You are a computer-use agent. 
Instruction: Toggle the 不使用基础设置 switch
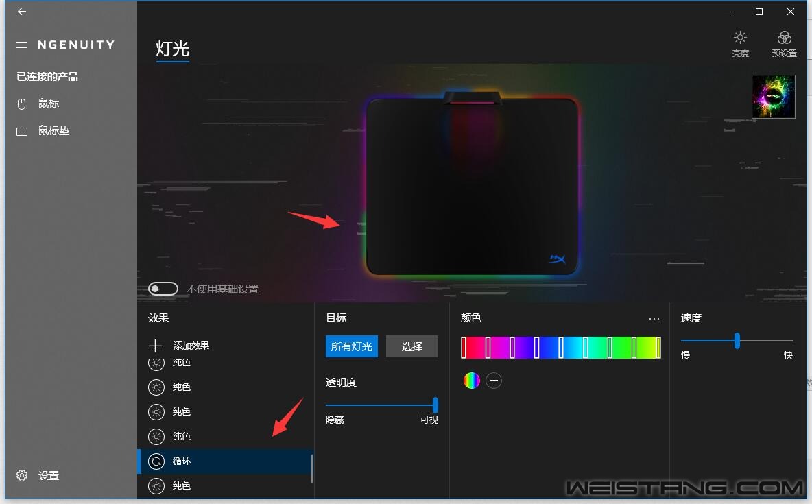(x=163, y=289)
